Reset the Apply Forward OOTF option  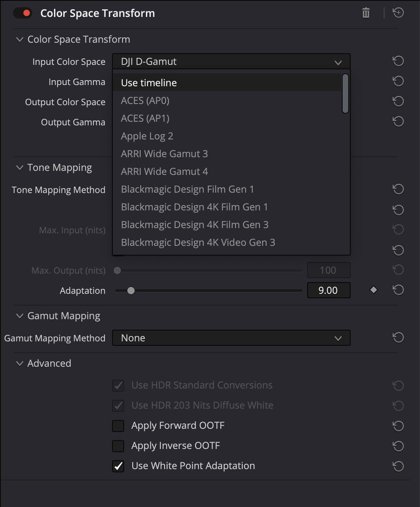[398, 425]
